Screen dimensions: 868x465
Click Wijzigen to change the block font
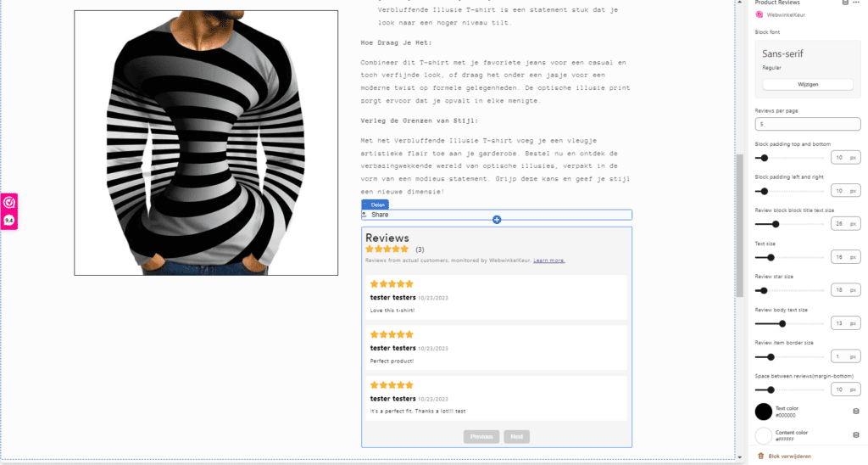(x=807, y=84)
